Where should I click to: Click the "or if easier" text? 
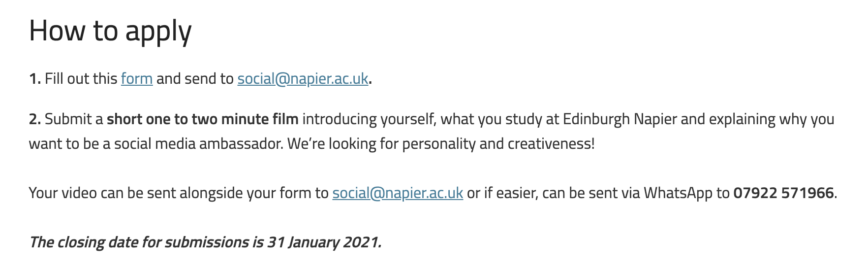tap(502, 193)
